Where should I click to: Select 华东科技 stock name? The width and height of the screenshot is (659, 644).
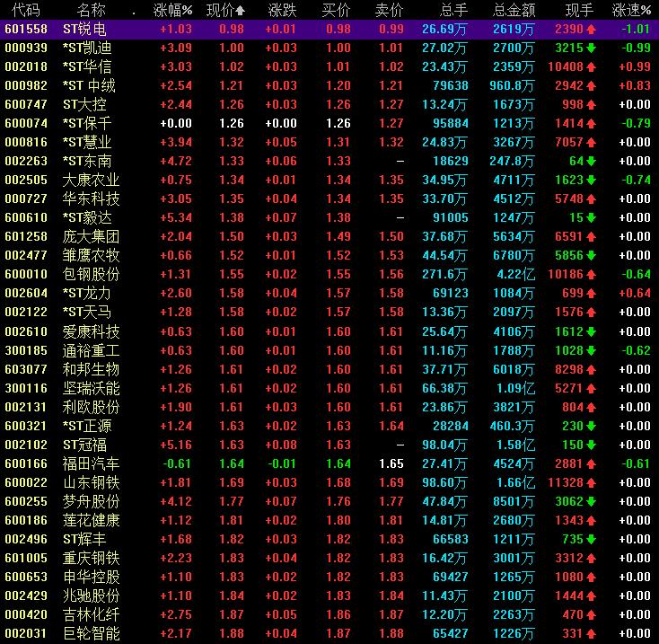(92, 198)
